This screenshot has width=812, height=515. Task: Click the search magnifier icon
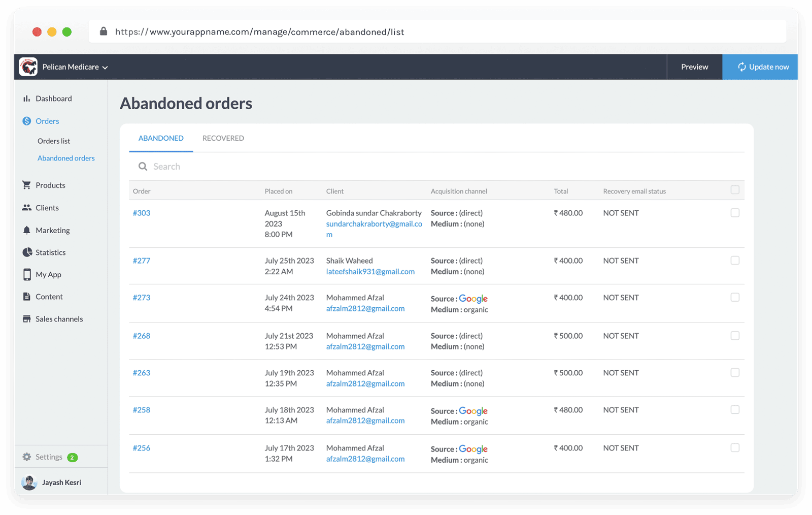[x=143, y=166]
